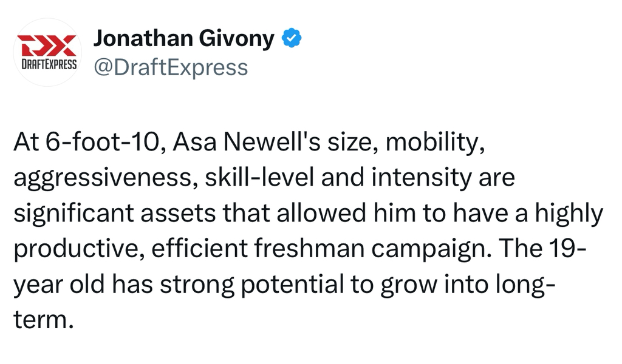Click the DraftExpress profile avatar
This screenshot has width=622, height=364.
point(46,52)
